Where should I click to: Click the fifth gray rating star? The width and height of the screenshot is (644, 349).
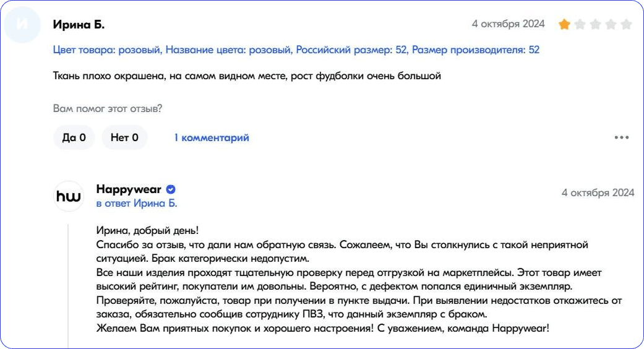(626, 25)
